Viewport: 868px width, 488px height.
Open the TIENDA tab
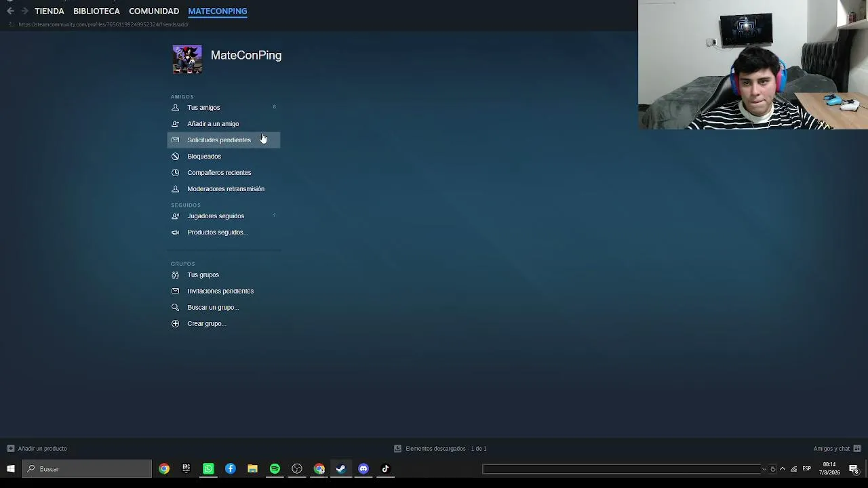(50, 11)
